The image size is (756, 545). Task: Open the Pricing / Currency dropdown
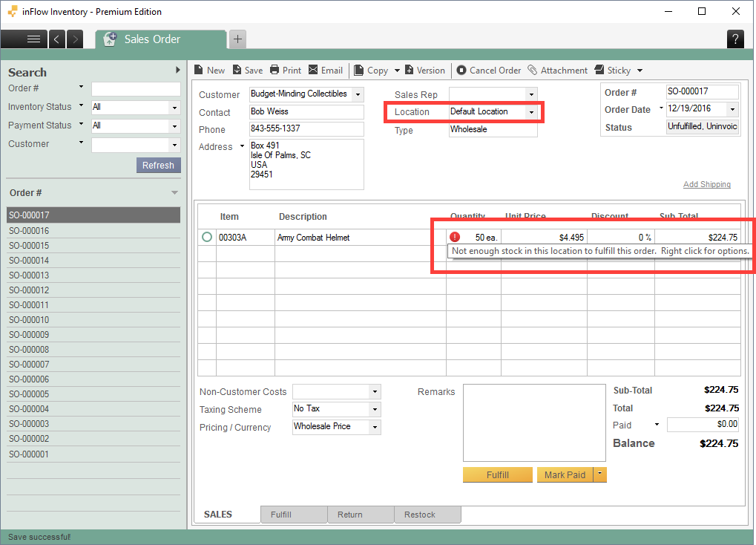(x=375, y=427)
